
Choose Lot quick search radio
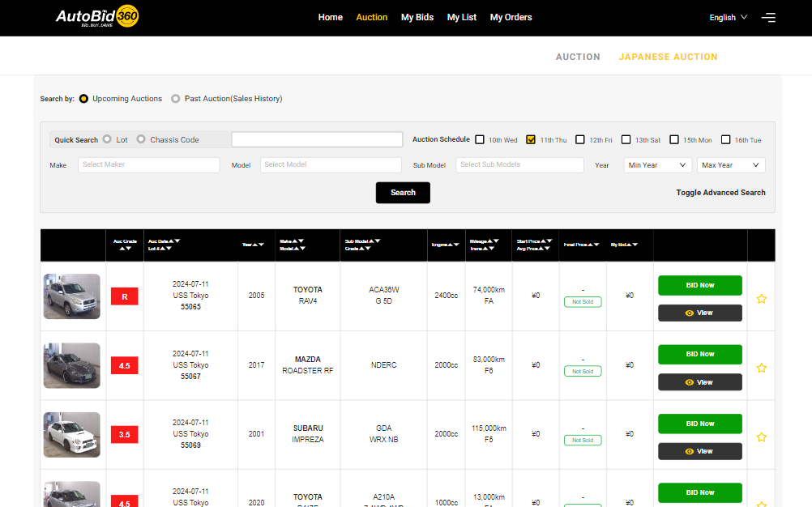click(107, 139)
